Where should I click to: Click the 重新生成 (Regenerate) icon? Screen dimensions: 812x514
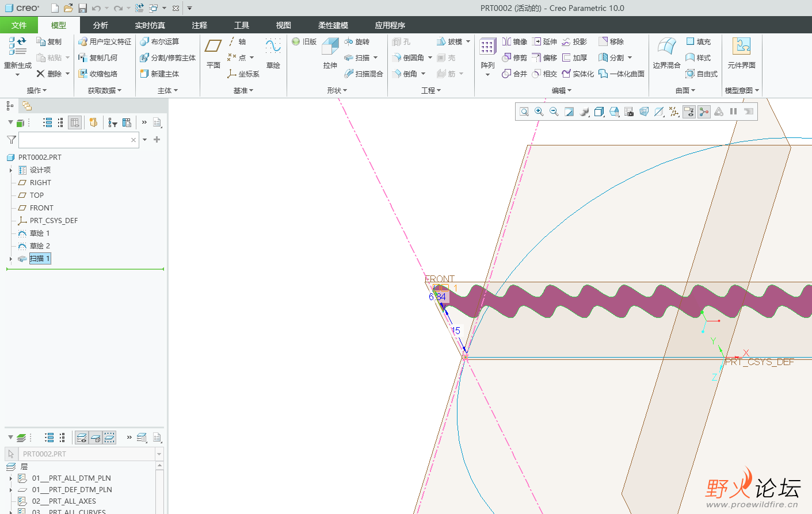click(17, 46)
